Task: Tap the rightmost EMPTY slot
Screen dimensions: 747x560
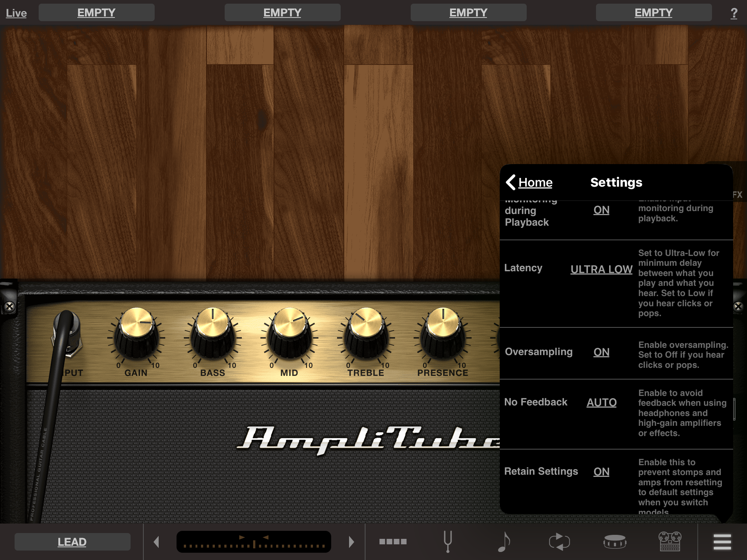Action: [x=654, y=12]
